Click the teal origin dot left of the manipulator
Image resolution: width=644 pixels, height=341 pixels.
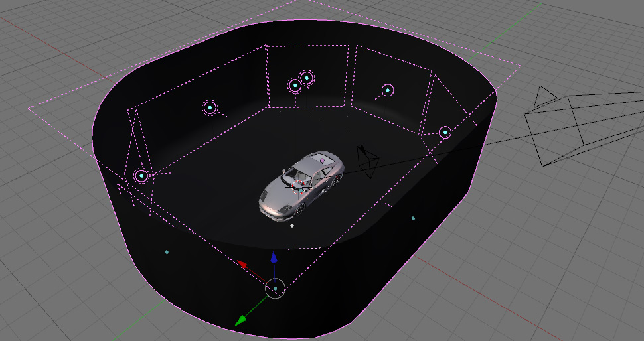pyautogui.click(x=167, y=252)
